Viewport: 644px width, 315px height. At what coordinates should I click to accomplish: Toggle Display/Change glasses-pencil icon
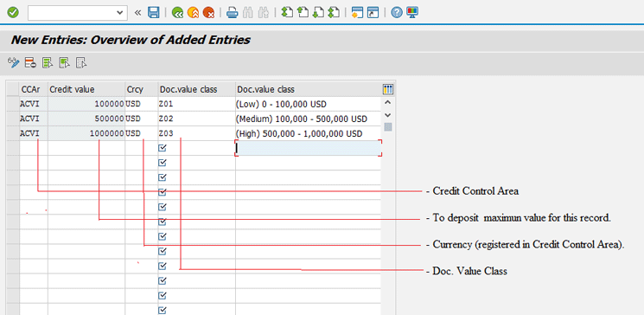[x=14, y=63]
